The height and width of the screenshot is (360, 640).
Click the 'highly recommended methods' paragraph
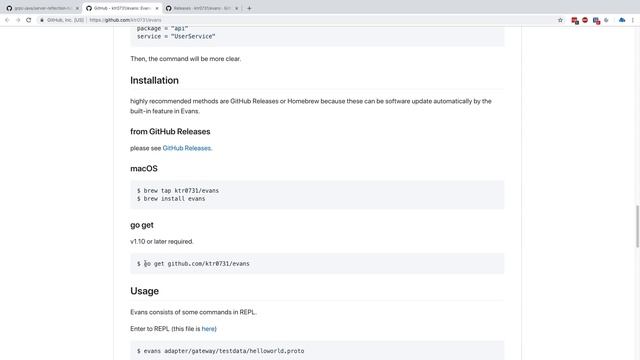[311, 106]
